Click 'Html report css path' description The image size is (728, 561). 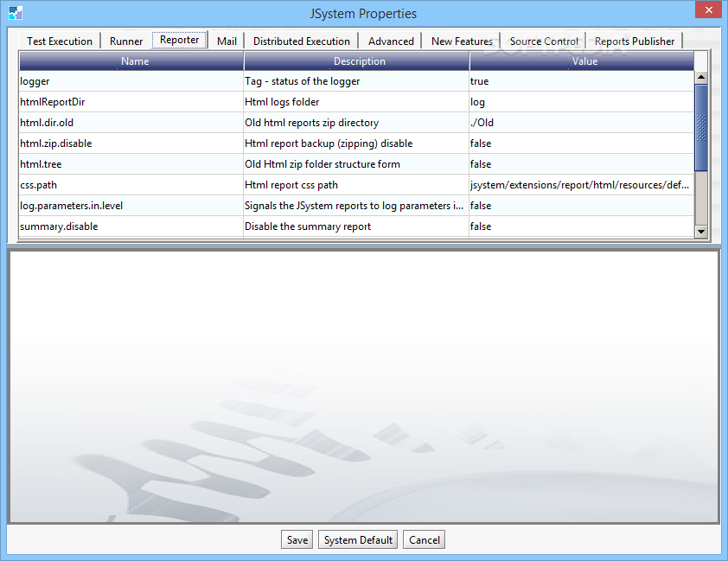356,185
